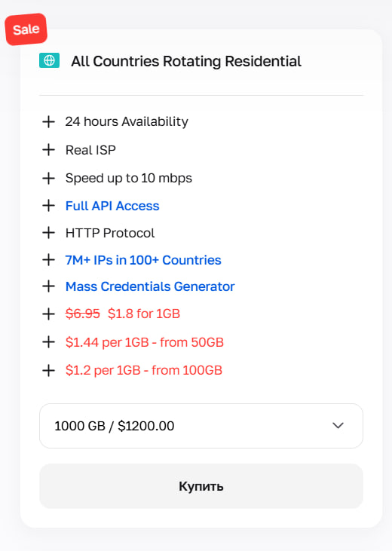Click plus icon beside HTTP Protocol

[48, 233]
